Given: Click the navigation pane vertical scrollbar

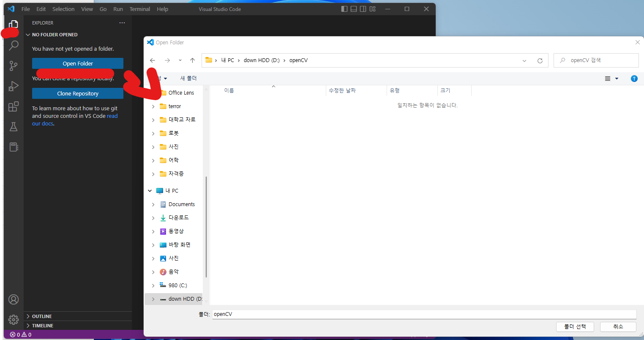Looking at the screenshot, I should tap(206, 226).
